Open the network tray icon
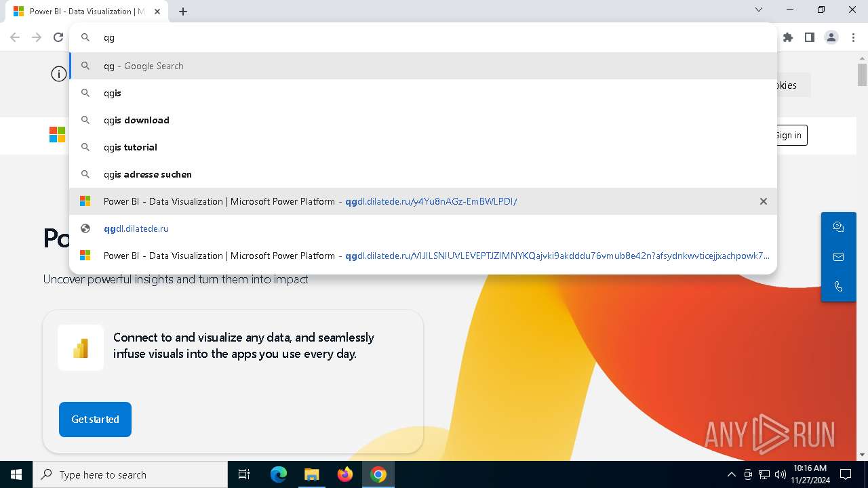The width and height of the screenshot is (868, 488). [764, 474]
